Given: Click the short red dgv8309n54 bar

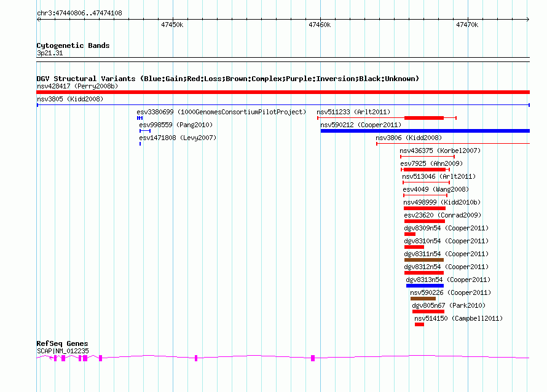Looking at the screenshot, I should click(410, 234).
